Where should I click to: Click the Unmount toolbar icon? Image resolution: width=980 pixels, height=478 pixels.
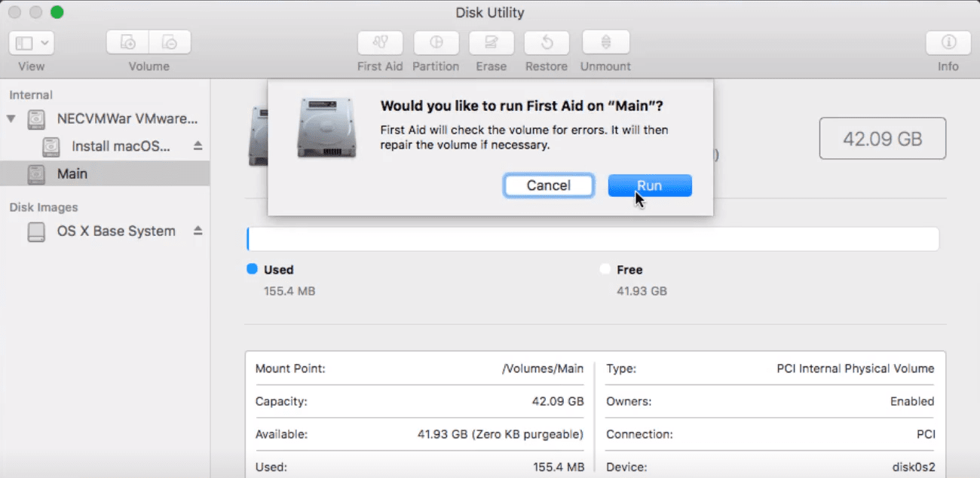[x=605, y=42]
